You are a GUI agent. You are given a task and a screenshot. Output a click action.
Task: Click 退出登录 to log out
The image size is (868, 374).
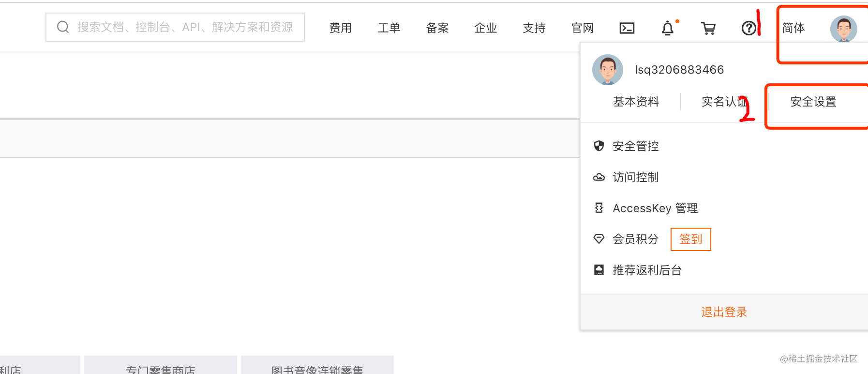724,312
